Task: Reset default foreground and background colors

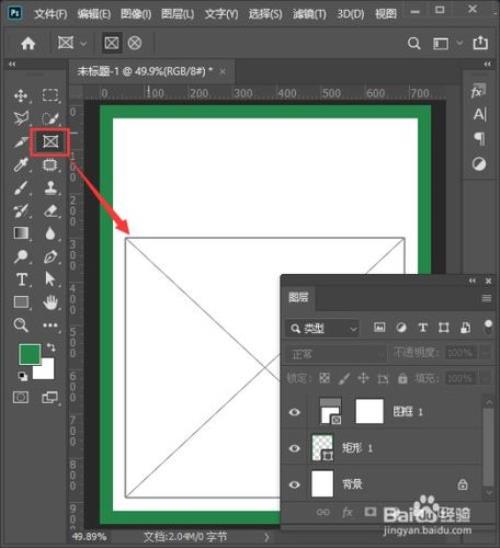Action: pos(23,376)
